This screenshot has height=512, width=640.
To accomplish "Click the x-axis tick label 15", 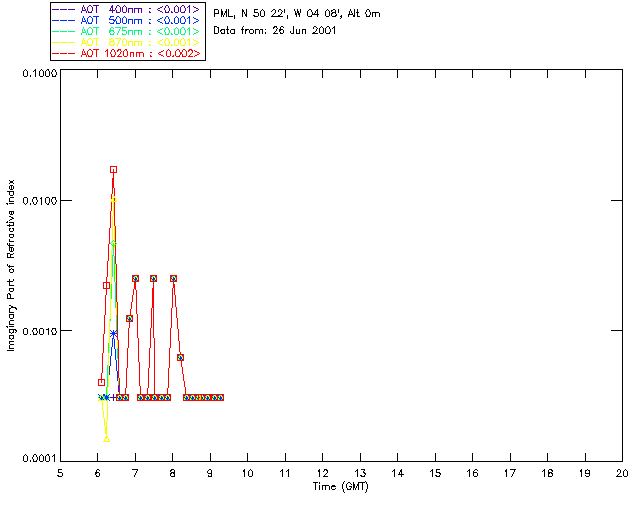I will [435, 473].
